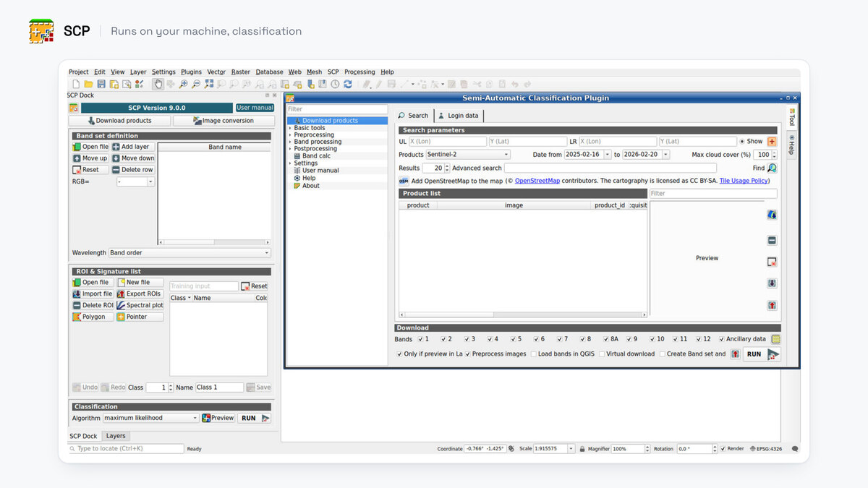Click Image conversion button
The height and width of the screenshot is (488, 868).
223,121
